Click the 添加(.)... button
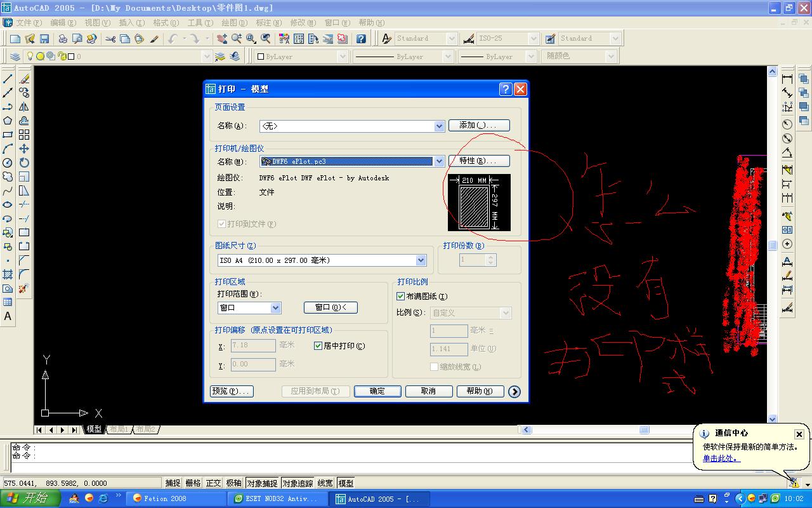812x508 pixels. tap(479, 126)
